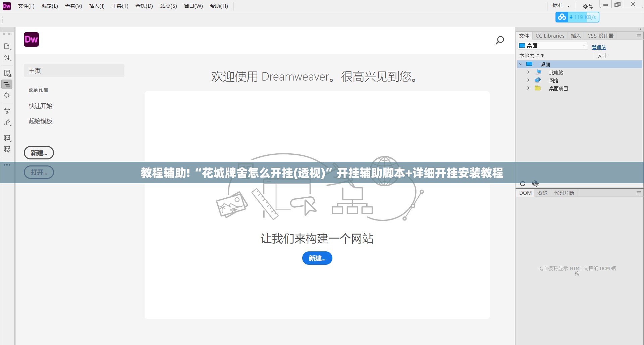
Task: Expand the 桌面项目 folder node
Action: pyautogui.click(x=528, y=88)
